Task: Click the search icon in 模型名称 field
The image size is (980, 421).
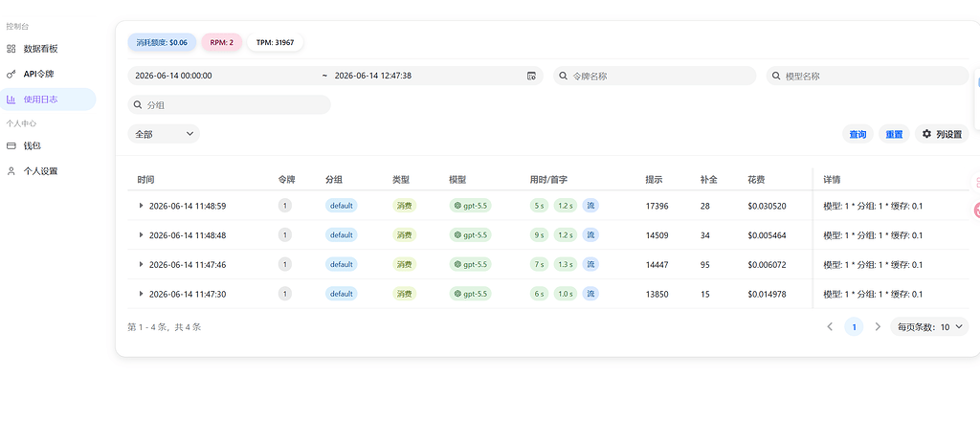Action: (776, 77)
